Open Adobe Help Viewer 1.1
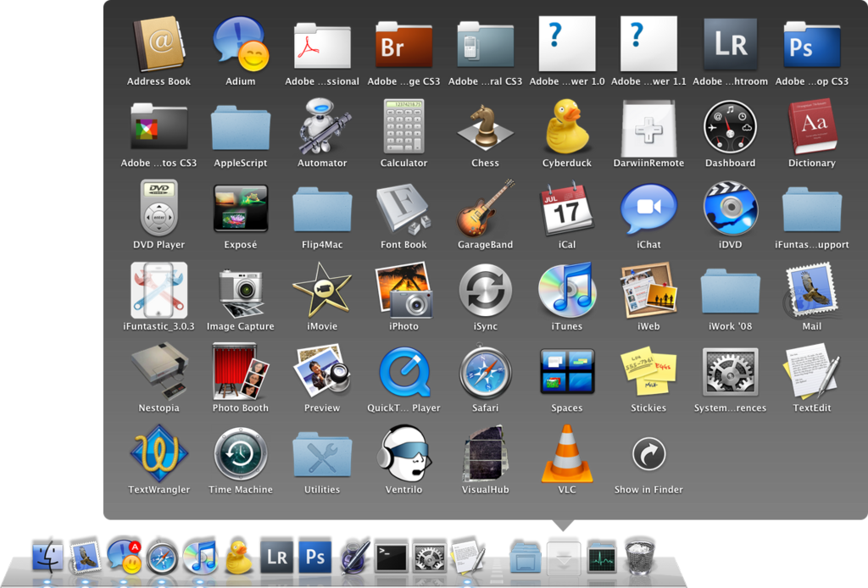The width and height of the screenshot is (868, 588). 648,44
